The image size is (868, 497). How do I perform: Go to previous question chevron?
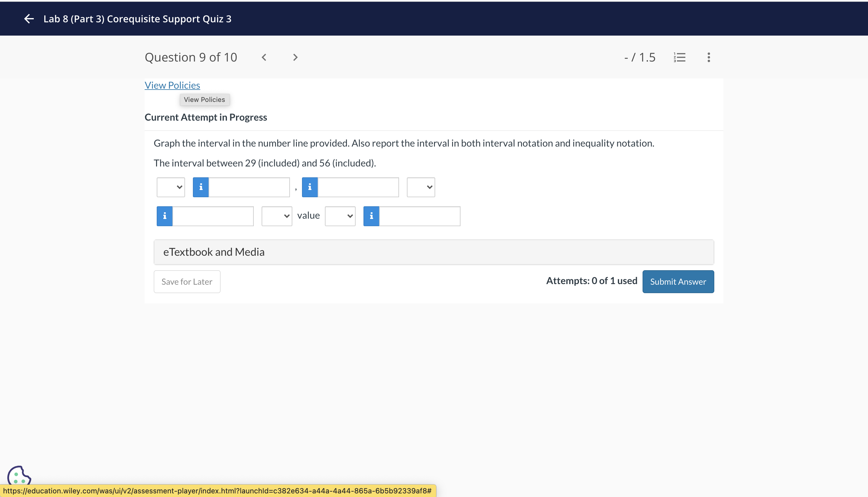[264, 57]
